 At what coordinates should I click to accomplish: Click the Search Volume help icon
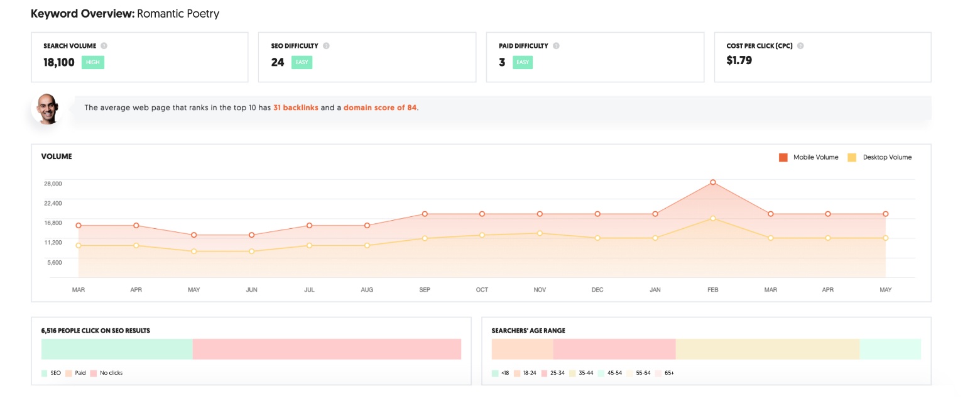coord(104,46)
